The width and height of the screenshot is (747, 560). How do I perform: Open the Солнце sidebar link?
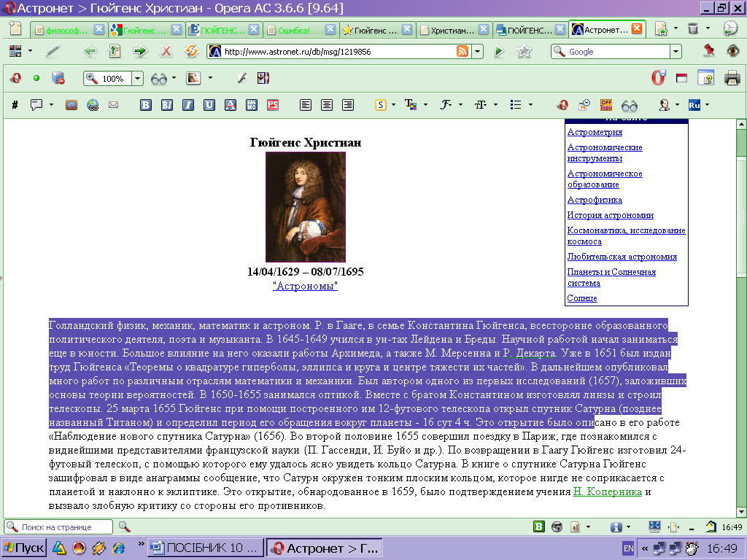[x=582, y=298]
